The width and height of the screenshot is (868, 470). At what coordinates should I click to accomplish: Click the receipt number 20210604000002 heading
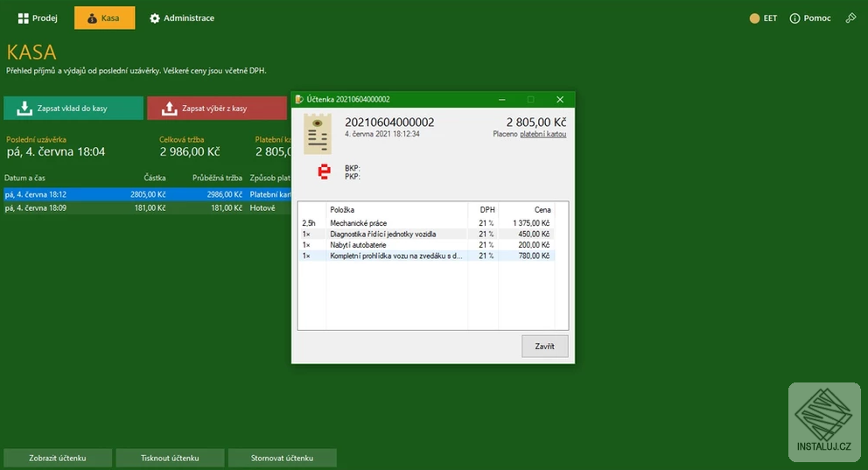[389, 123]
